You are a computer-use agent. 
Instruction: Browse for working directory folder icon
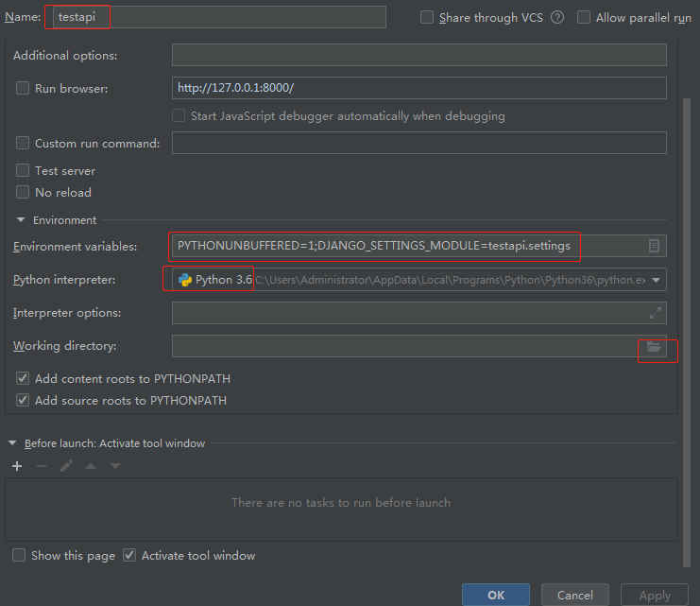click(654, 346)
